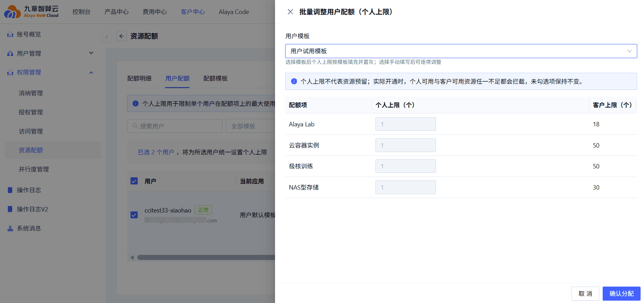The image size is (644, 303).
Task: Click the 用户管理 sidebar icon
Action: coord(10,54)
